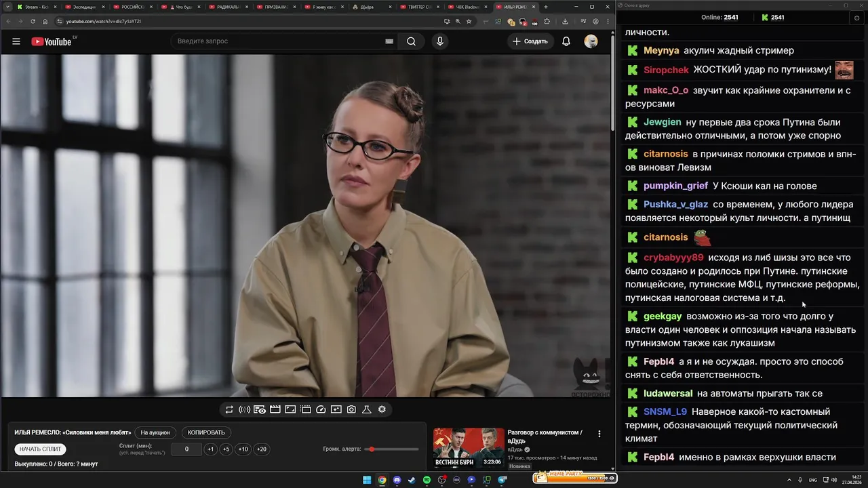Viewport: 868px width, 488px height.
Task: Click the sparkle enhance icon in player toolbar
Action: (x=336, y=409)
